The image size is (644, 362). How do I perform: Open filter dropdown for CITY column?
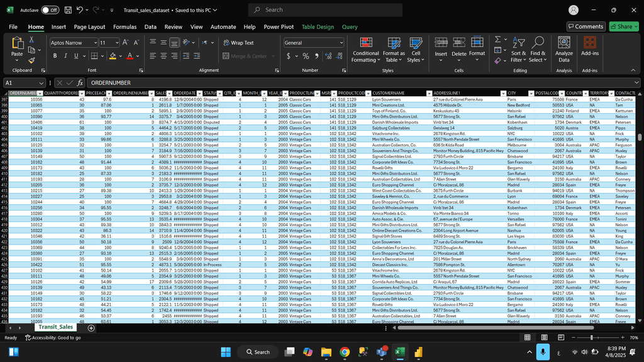click(x=531, y=94)
